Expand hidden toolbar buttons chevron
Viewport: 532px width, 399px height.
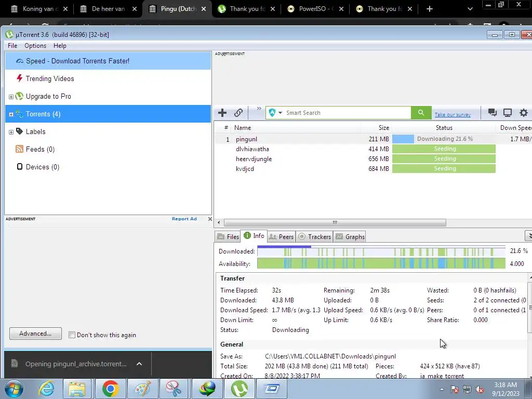tap(259, 109)
